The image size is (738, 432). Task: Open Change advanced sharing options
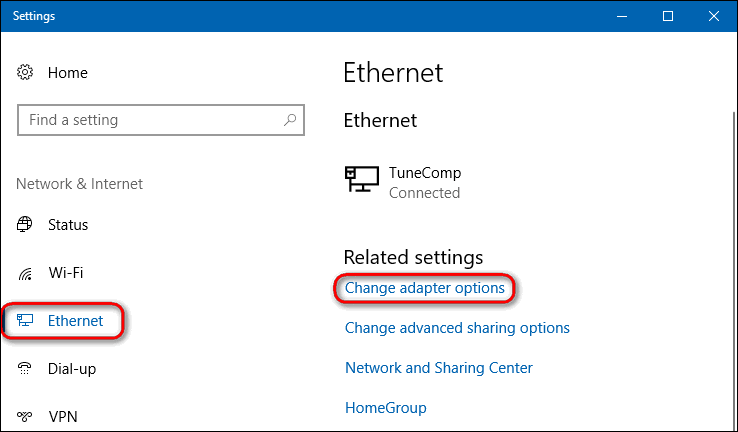click(457, 328)
